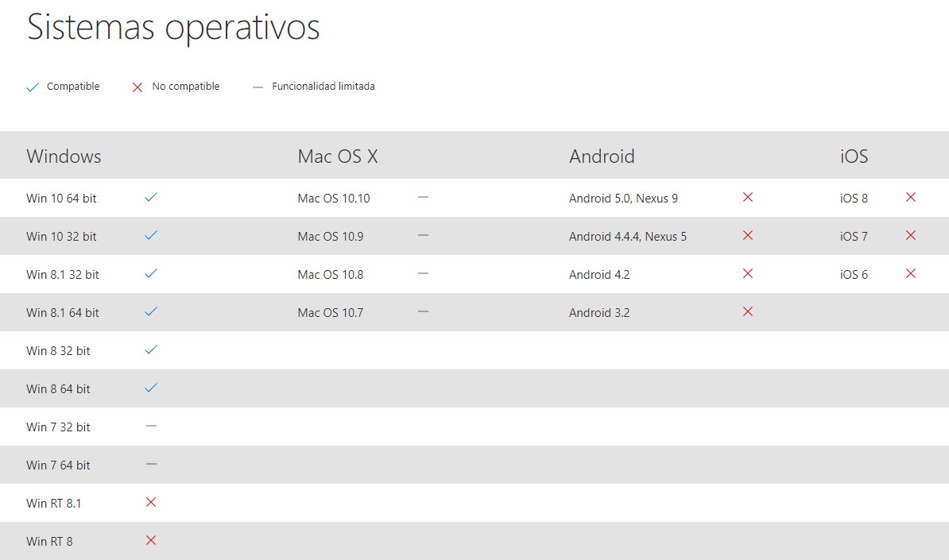
Task: Click the red X beside Android 3.2
Action: [748, 311]
